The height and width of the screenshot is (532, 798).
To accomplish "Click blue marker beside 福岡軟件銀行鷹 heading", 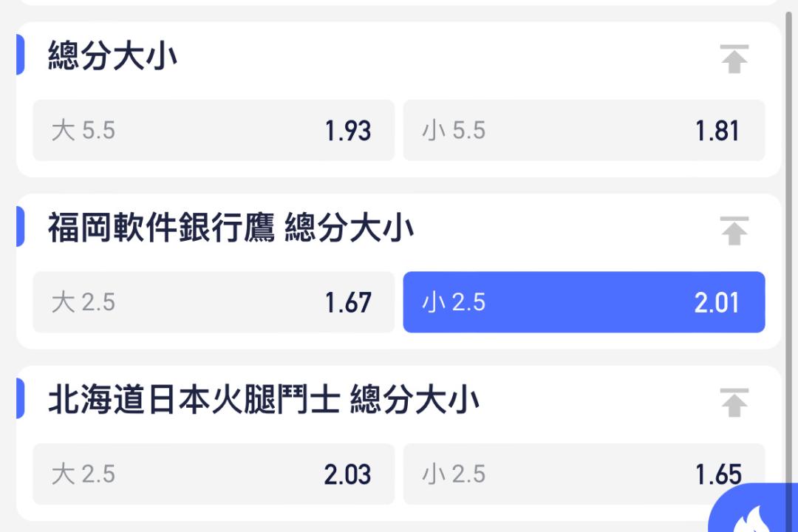I will pos(21,227).
